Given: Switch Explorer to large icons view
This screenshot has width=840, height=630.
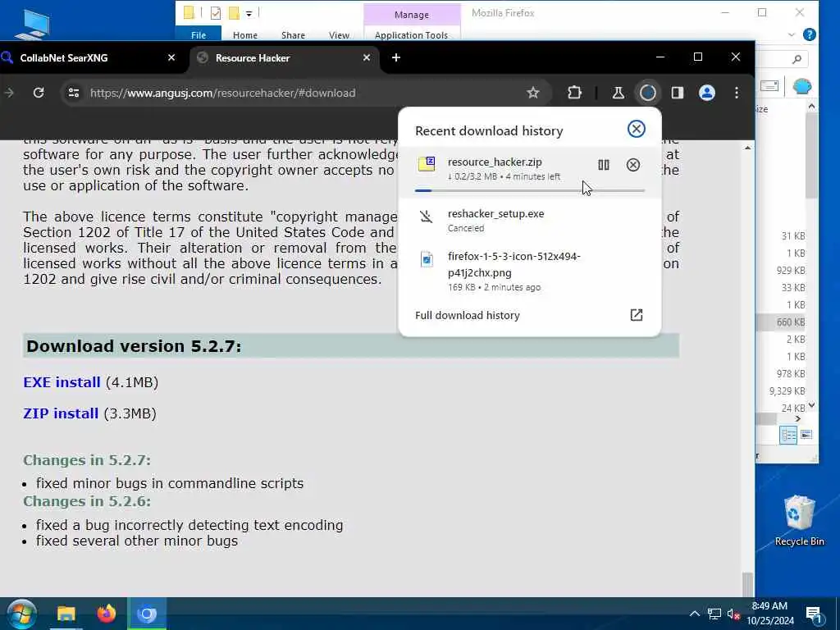Looking at the screenshot, I should point(806,435).
